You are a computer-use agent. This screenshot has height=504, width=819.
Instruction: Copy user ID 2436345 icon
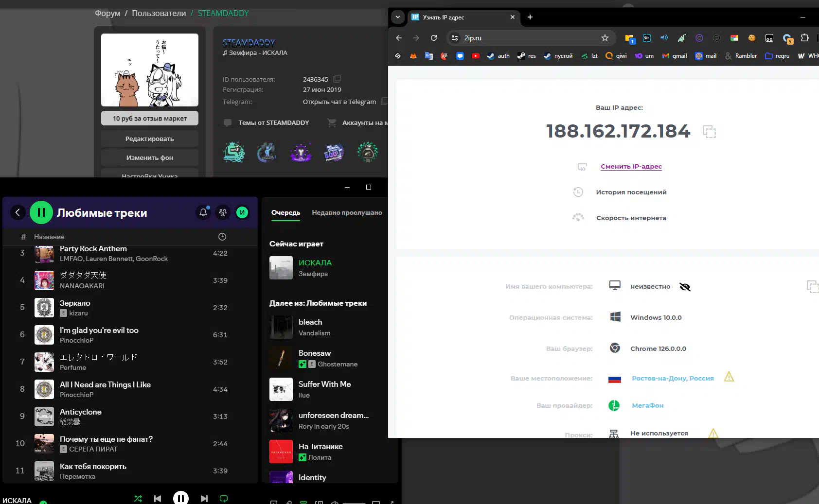(337, 79)
